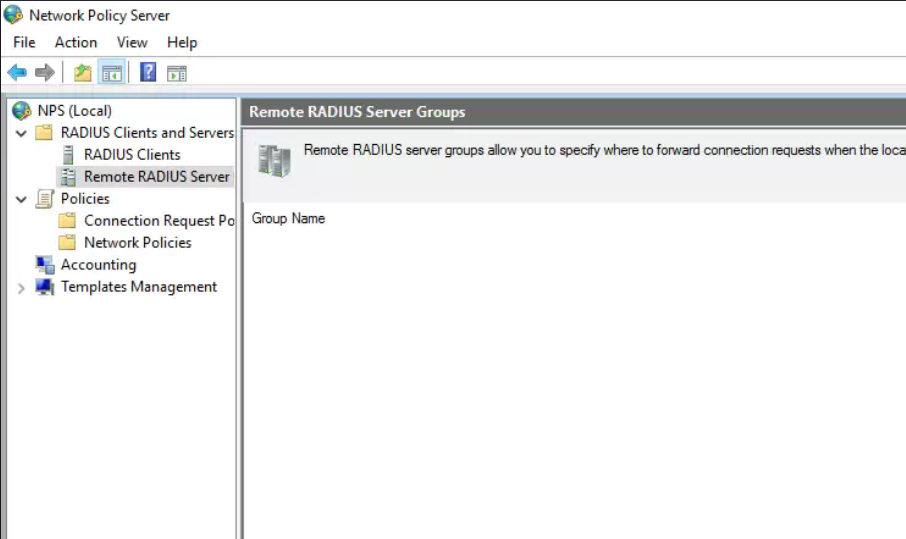Click the Remote RADIUS server groups description text
906x539 pixels.
604,150
